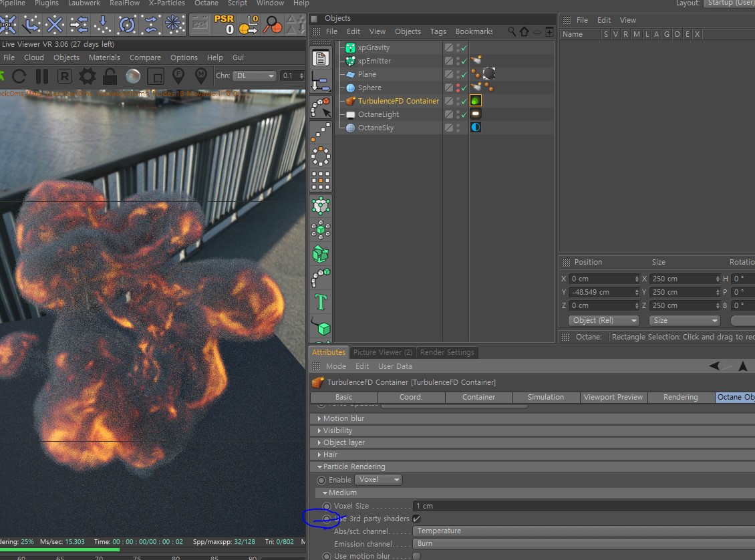Click the render region R icon
The image size is (755, 560).
click(65, 76)
